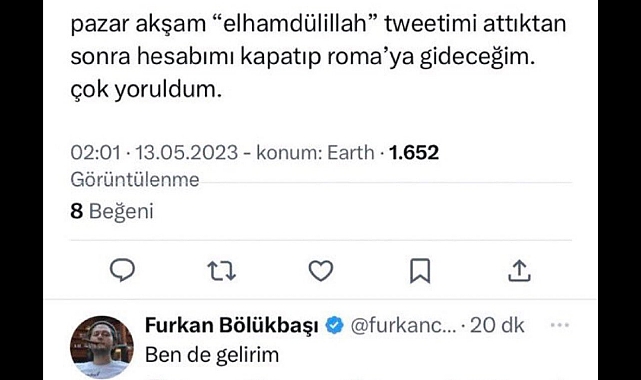
Task: Click the konum: Earth location text
Action: [x=315, y=152]
